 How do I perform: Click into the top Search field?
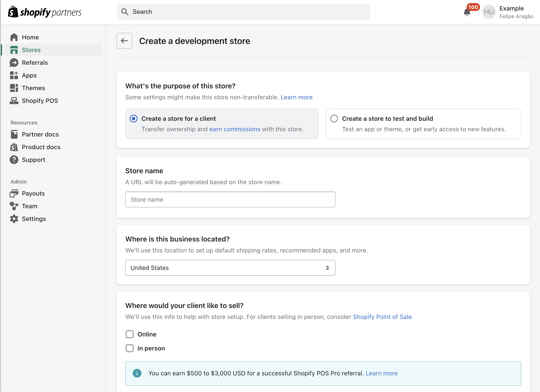[243, 12]
